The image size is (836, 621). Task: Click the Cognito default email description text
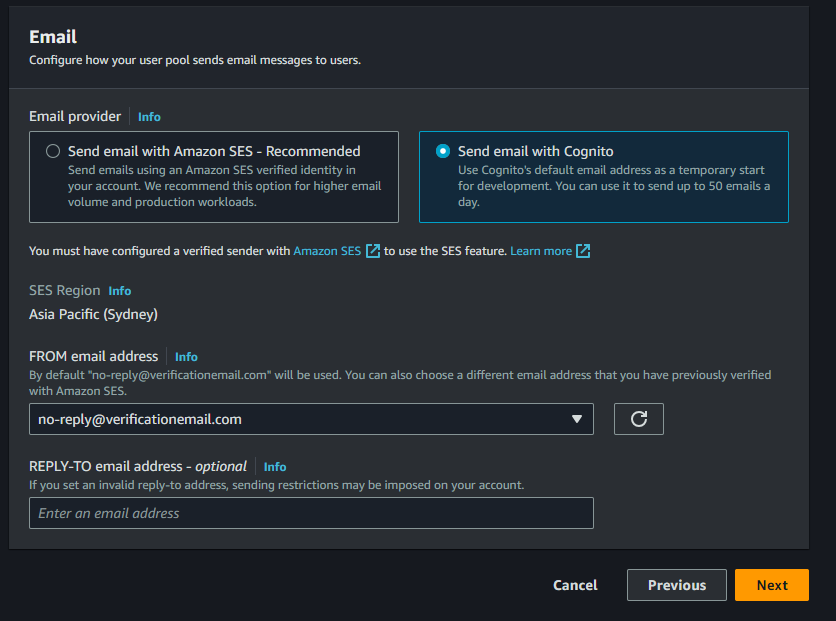point(614,186)
